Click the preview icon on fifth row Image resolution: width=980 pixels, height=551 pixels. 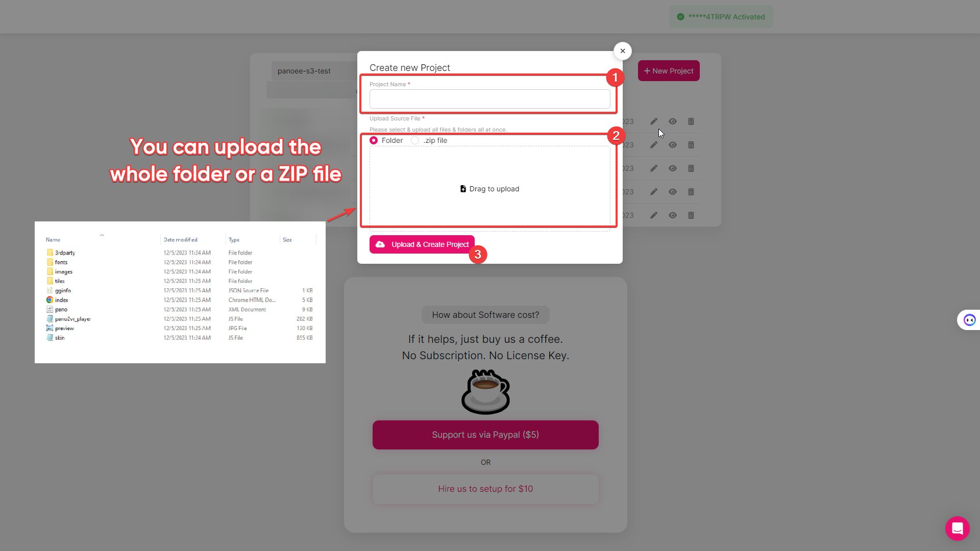click(x=672, y=215)
